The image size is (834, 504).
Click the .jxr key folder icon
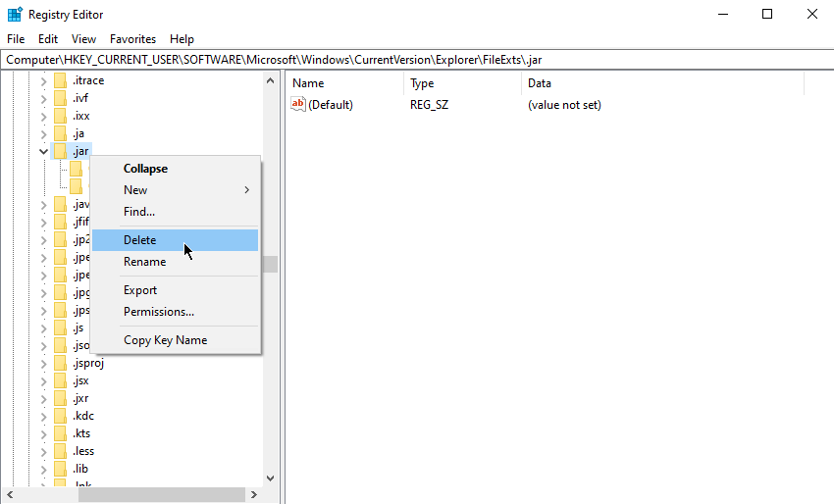[60, 398]
